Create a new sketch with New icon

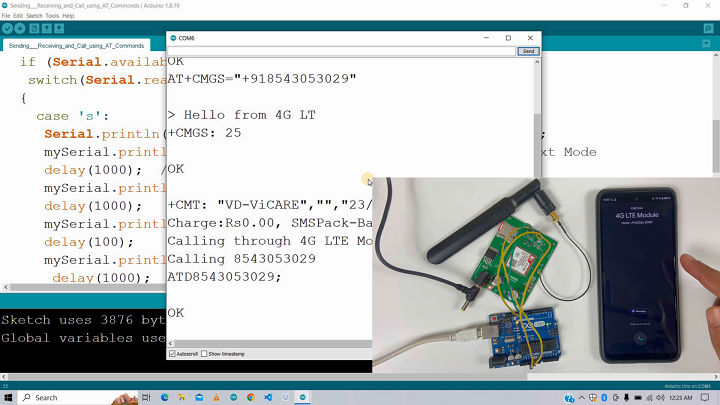(x=34, y=28)
